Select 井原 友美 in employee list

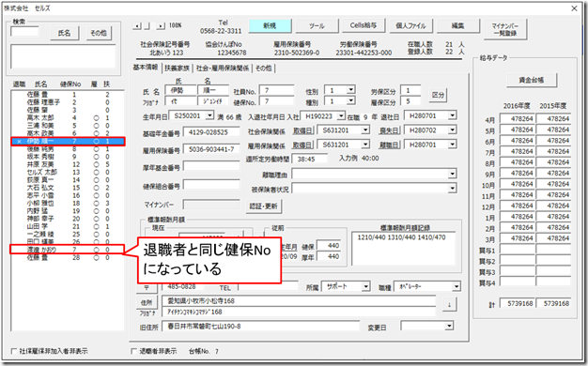(68, 164)
